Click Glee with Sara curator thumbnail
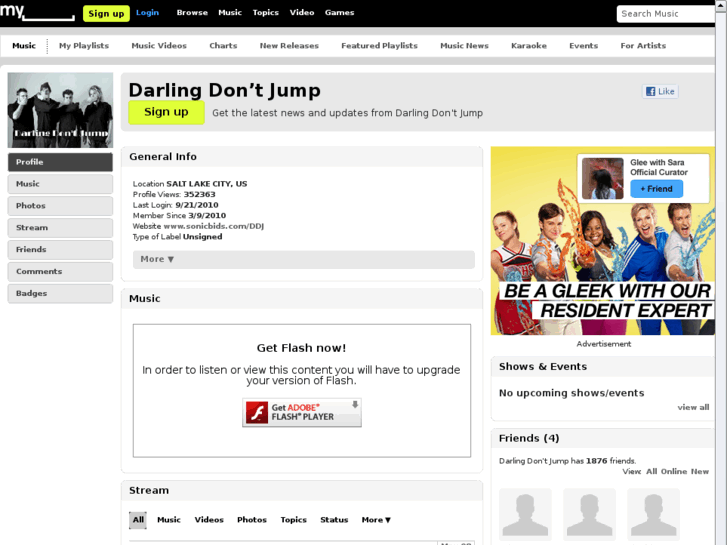 click(603, 179)
